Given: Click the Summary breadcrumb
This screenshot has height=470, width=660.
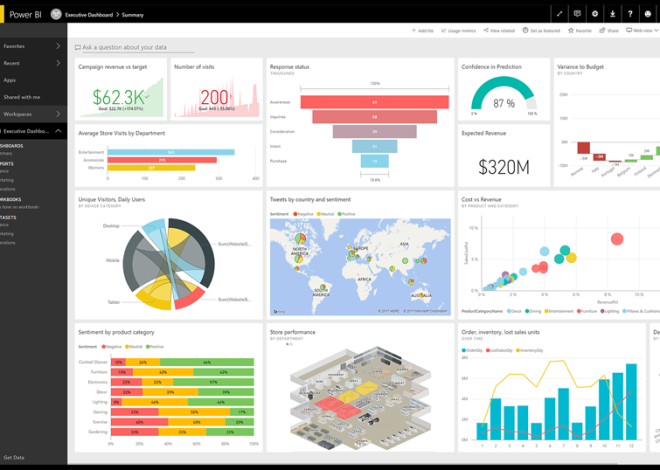Looking at the screenshot, I should click(133, 15).
